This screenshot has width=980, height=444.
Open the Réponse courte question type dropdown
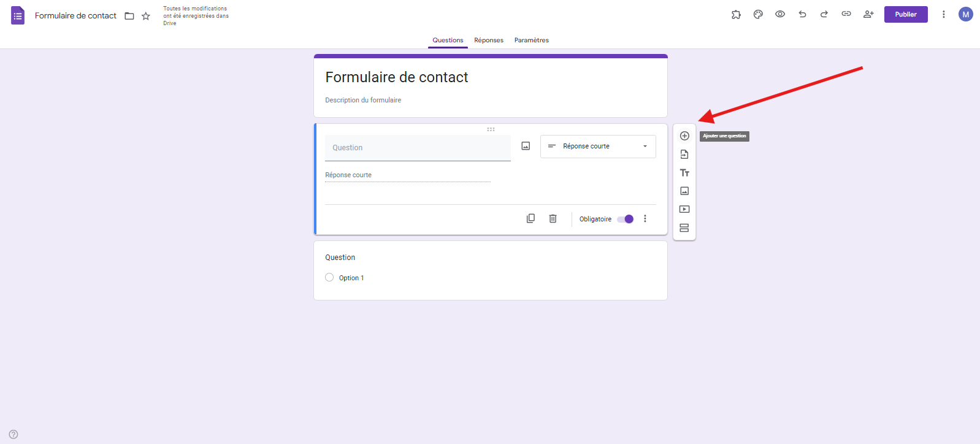coord(598,147)
